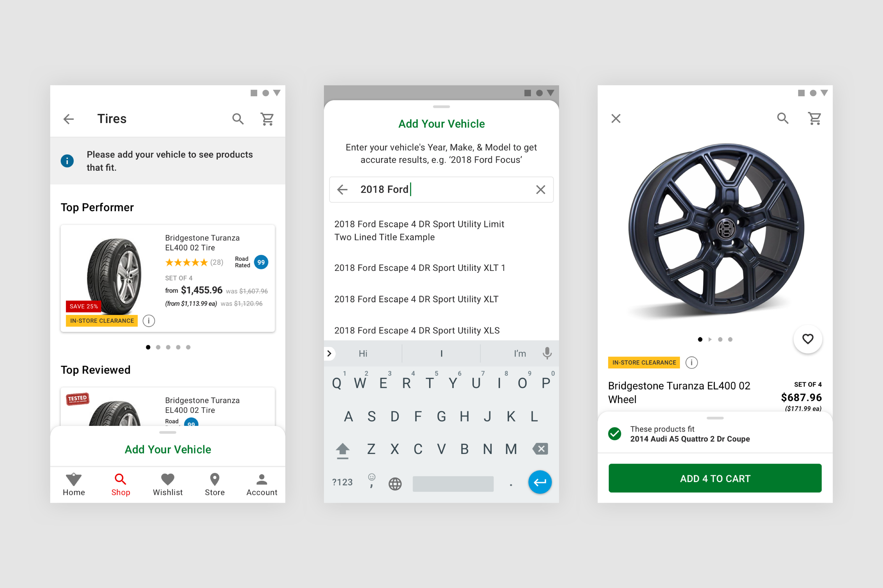Clear the vehicle search text
Image resolution: width=883 pixels, height=588 pixels.
pyautogui.click(x=541, y=190)
